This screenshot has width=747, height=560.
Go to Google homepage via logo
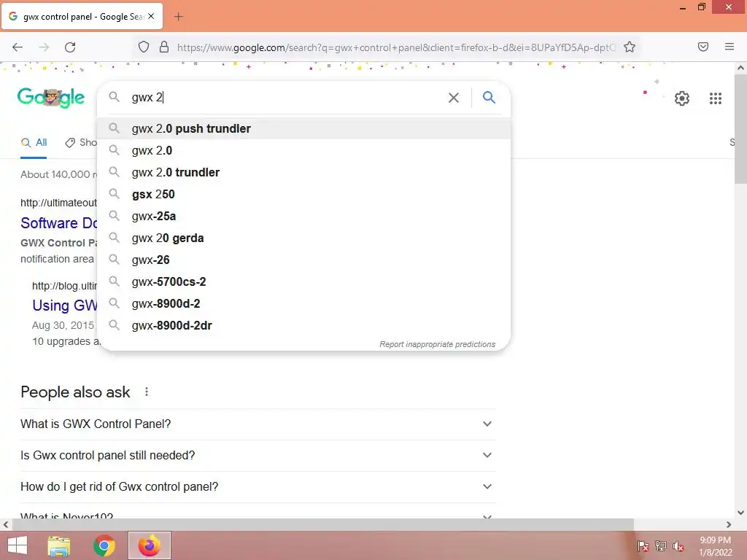51,98
